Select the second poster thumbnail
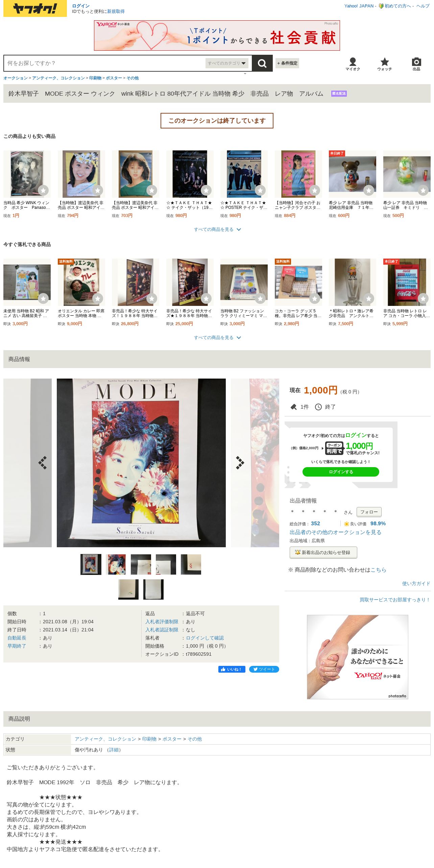This screenshot has height=868, width=434. [116, 564]
